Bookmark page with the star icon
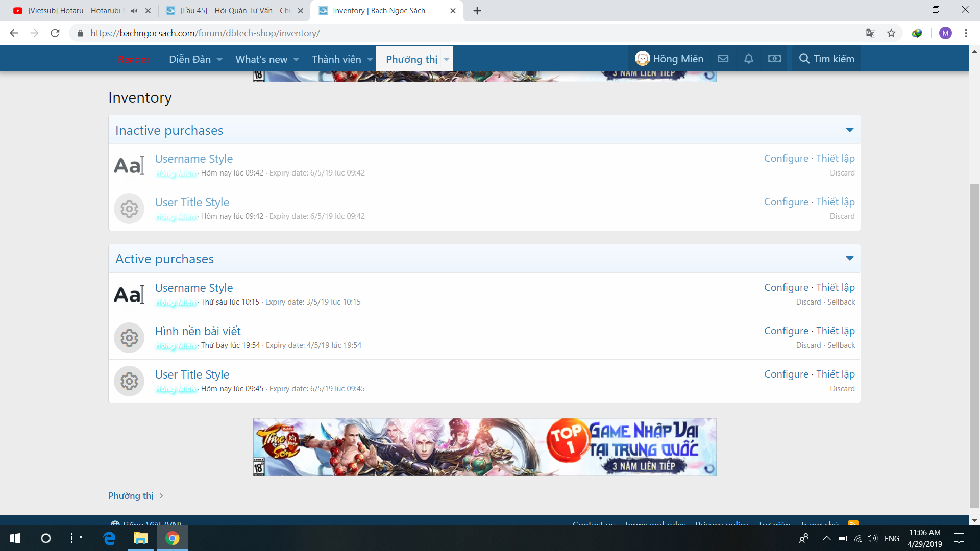This screenshot has height=551, width=980. click(x=891, y=33)
